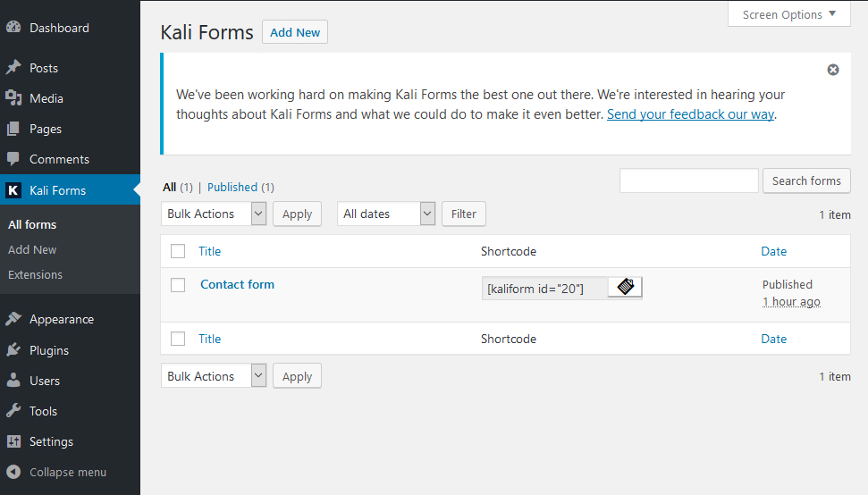
Task: Click the Tools wrench icon
Action: point(13,411)
